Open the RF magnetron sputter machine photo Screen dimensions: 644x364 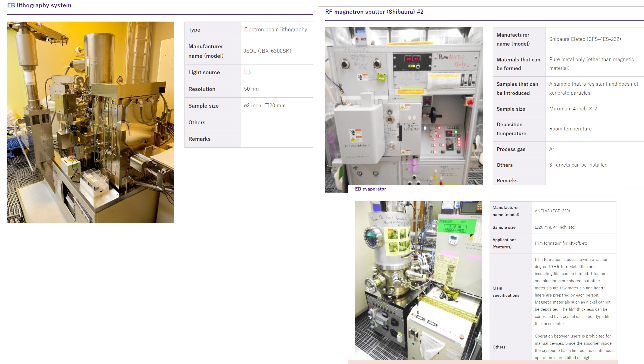404,106
